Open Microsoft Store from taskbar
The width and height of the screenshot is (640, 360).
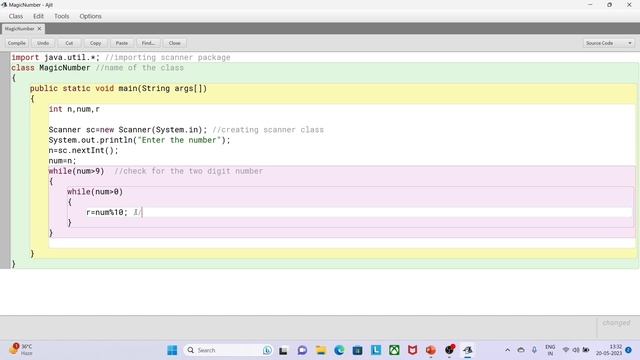tap(358, 350)
